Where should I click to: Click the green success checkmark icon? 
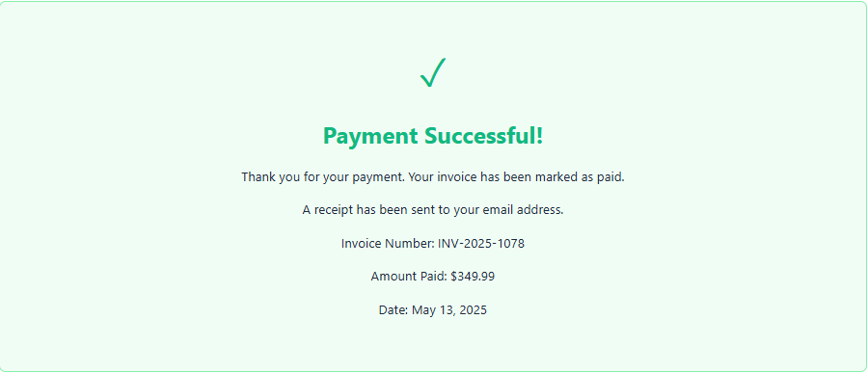point(433,72)
